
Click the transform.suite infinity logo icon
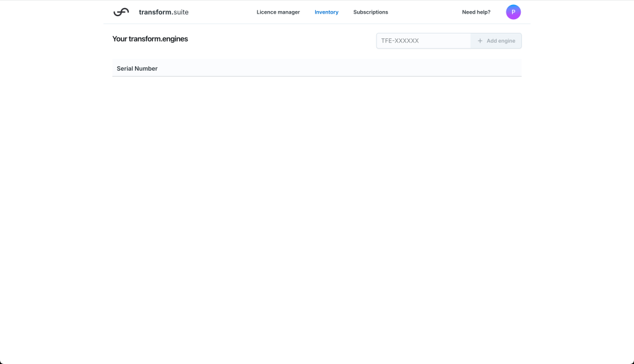point(121,12)
